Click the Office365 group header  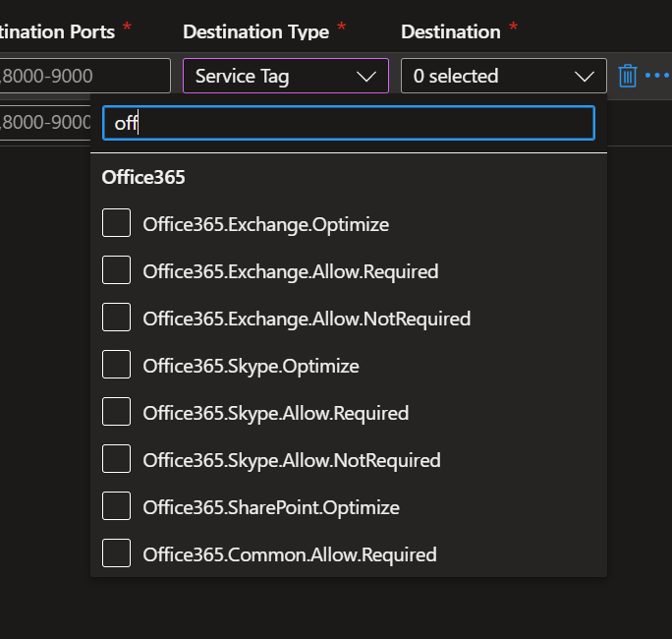point(143,177)
